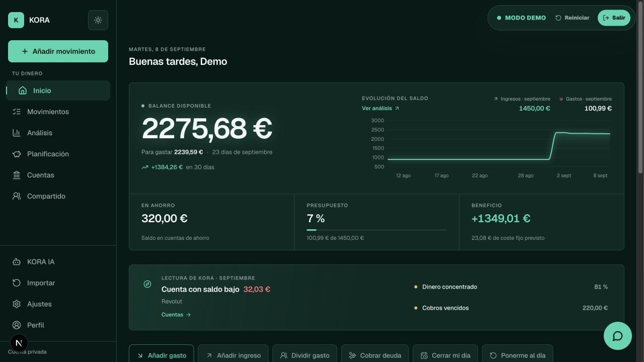
Task: Click the Compartido people icon
Action: [x=17, y=196]
